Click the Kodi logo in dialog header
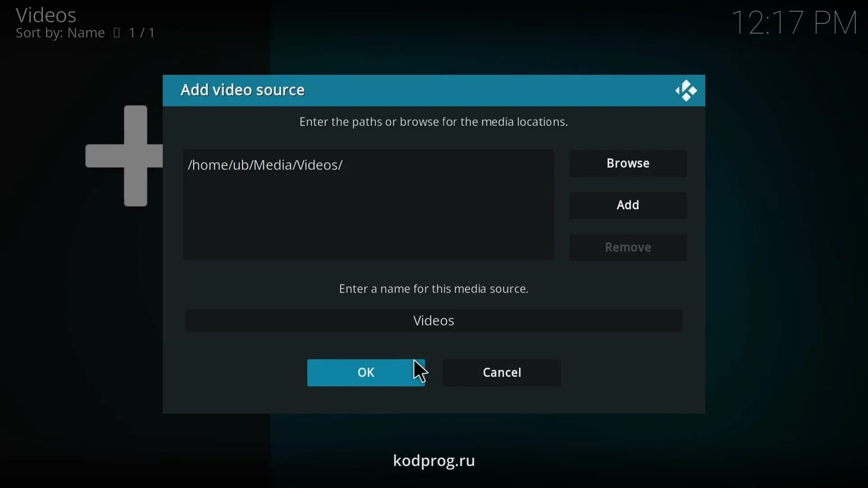Image resolution: width=868 pixels, height=488 pixels. [x=686, y=91]
